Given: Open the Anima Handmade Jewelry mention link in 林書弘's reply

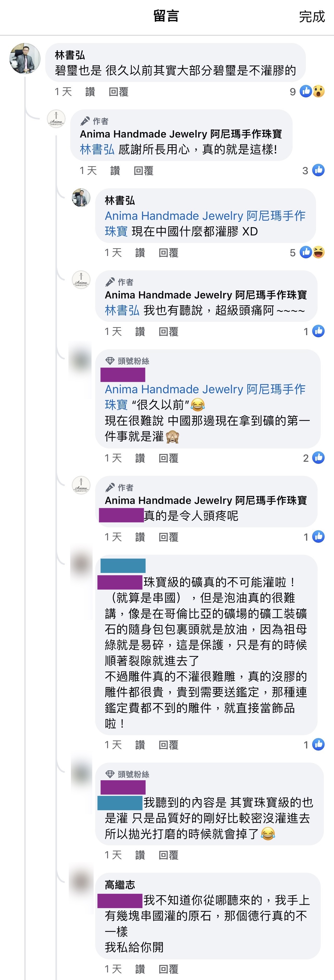Looking at the screenshot, I should [x=205, y=223].
